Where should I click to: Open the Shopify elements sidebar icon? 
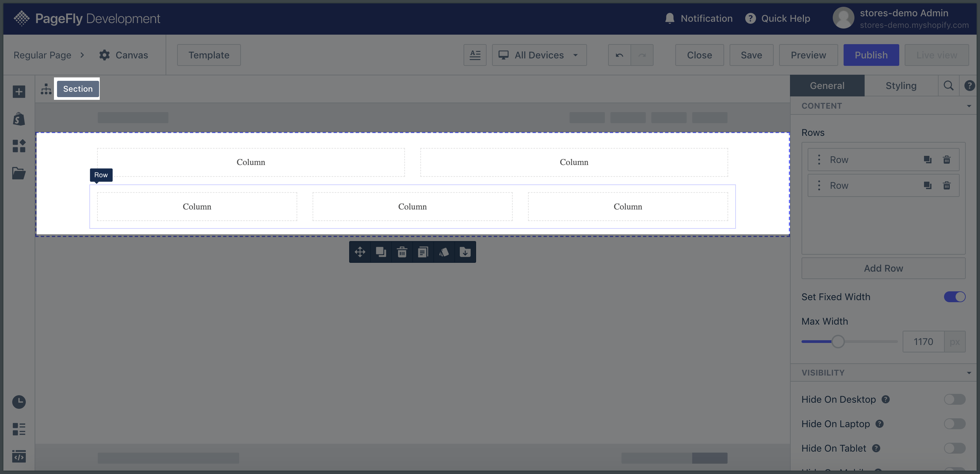click(19, 119)
